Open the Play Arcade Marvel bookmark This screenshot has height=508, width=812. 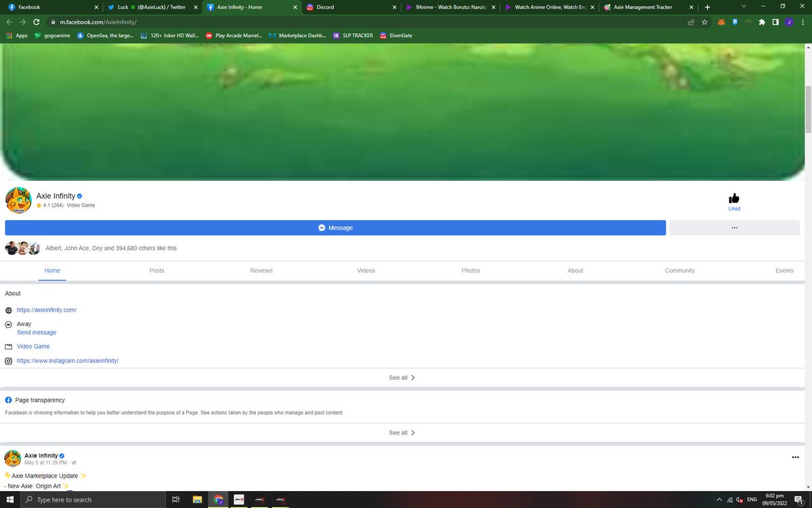pos(234,35)
